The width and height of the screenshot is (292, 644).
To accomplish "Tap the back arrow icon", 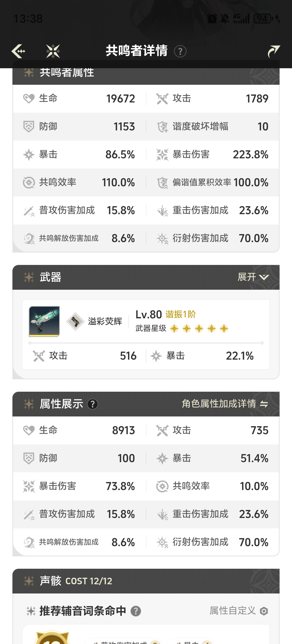I will (18, 51).
